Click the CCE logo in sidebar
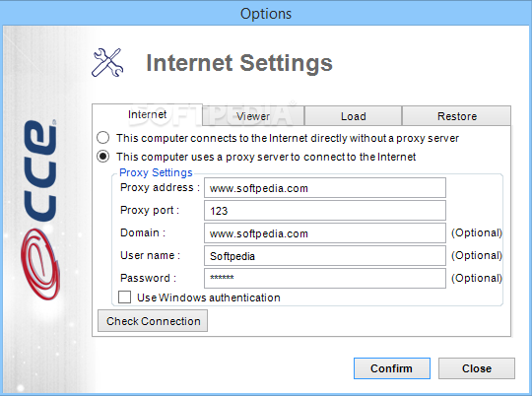Screen dimensions: 532x396 (x=40, y=210)
